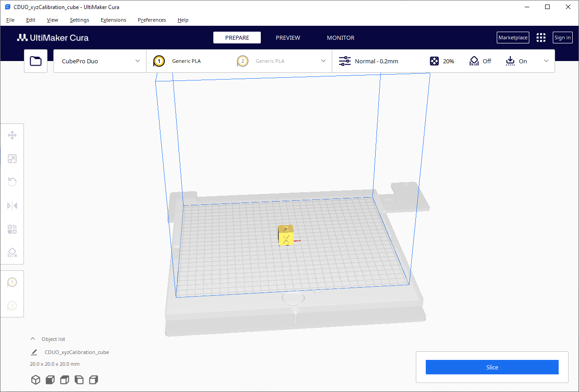The image size is (579, 392).
Task: Open the Preferences menu
Action: pos(152,20)
